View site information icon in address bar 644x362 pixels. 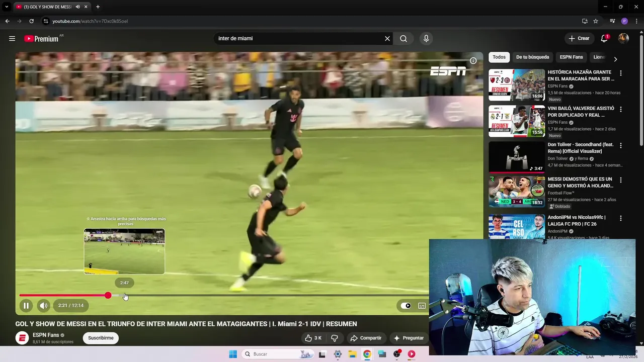tap(46, 21)
